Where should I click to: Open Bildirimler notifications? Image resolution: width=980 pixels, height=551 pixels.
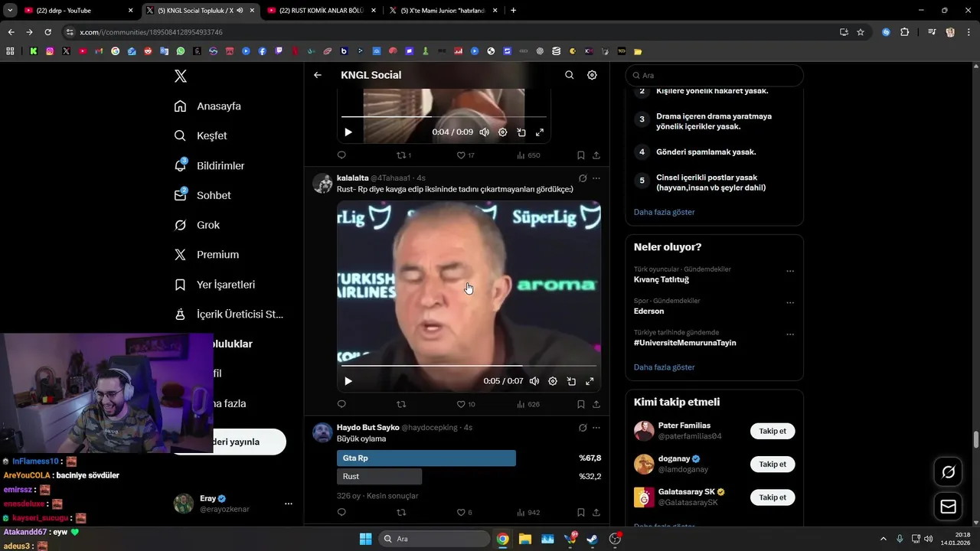pyautogui.click(x=209, y=165)
